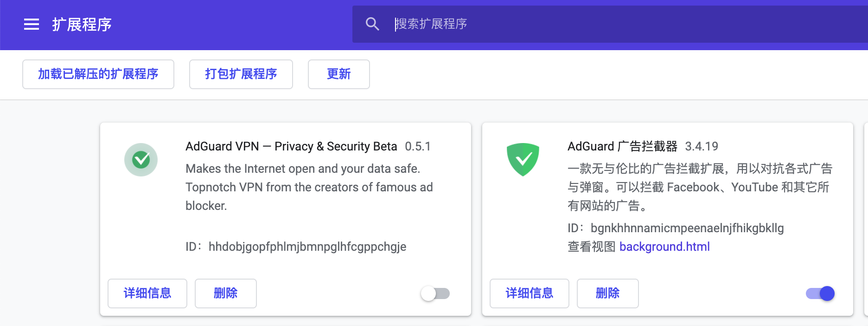This screenshot has height=326, width=868.
Task: Click the AdGuard 广告拦截器 extension name
Action: 622,146
